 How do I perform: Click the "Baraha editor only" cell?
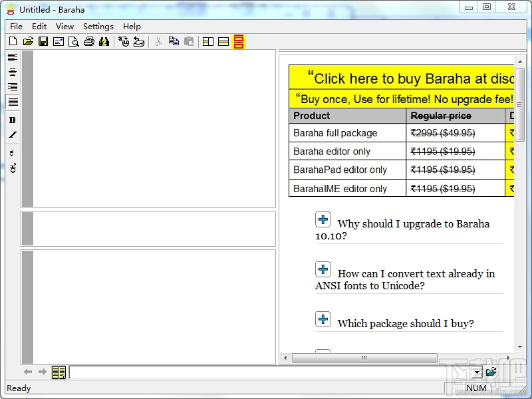(x=347, y=151)
